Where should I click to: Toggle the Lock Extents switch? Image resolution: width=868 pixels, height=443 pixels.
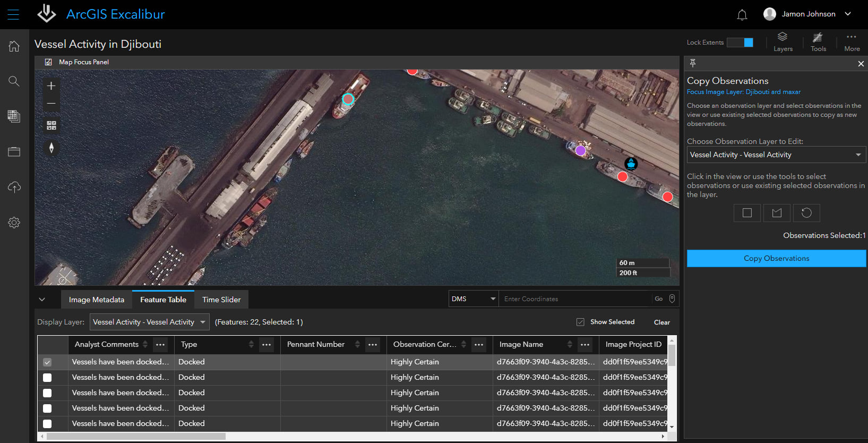(740, 42)
